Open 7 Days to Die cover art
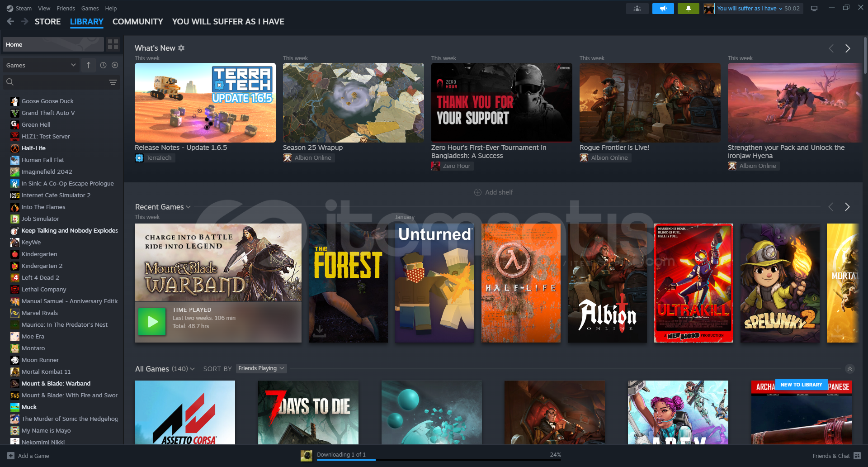 point(308,412)
